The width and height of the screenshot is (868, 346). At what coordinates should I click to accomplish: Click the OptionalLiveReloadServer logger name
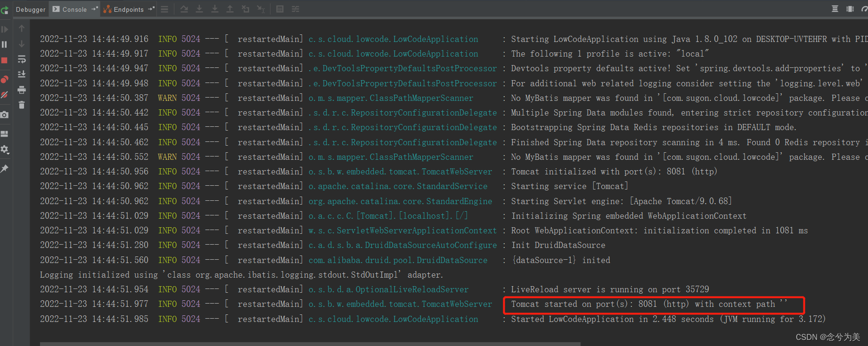(x=388, y=289)
